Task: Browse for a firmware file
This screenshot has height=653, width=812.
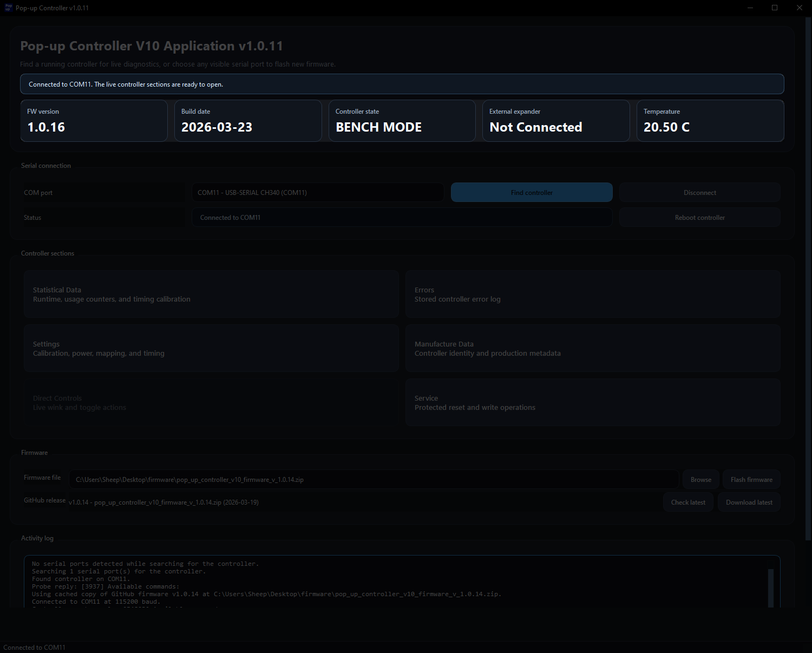Action: point(700,479)
